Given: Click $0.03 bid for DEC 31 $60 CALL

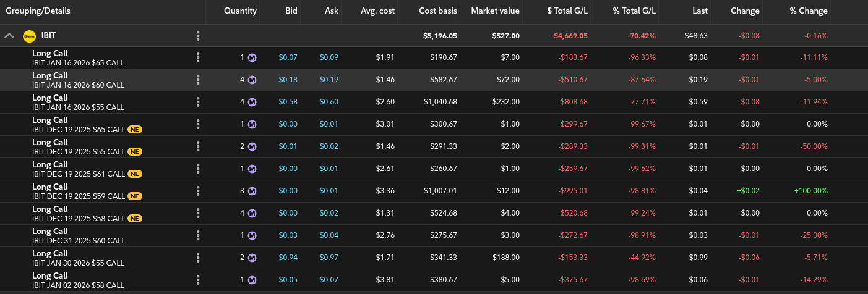Looking at the screenshot, I should (x=288, y=235).
